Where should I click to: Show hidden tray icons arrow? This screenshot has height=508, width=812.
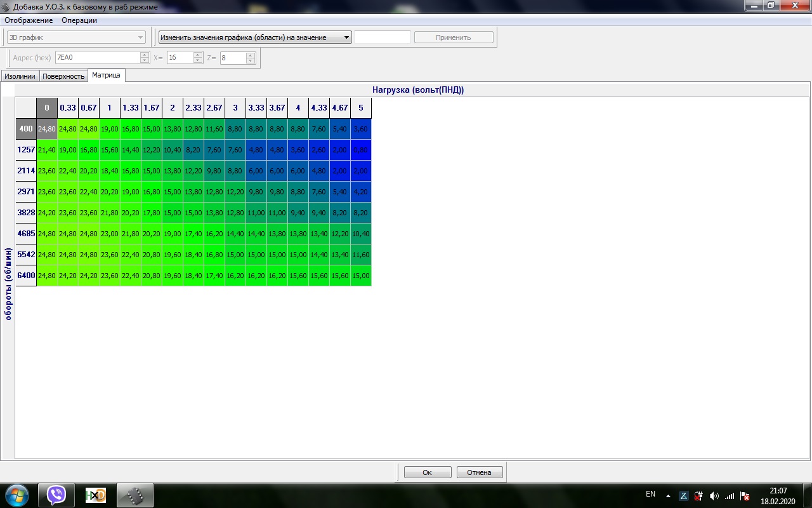click(668, 496)
